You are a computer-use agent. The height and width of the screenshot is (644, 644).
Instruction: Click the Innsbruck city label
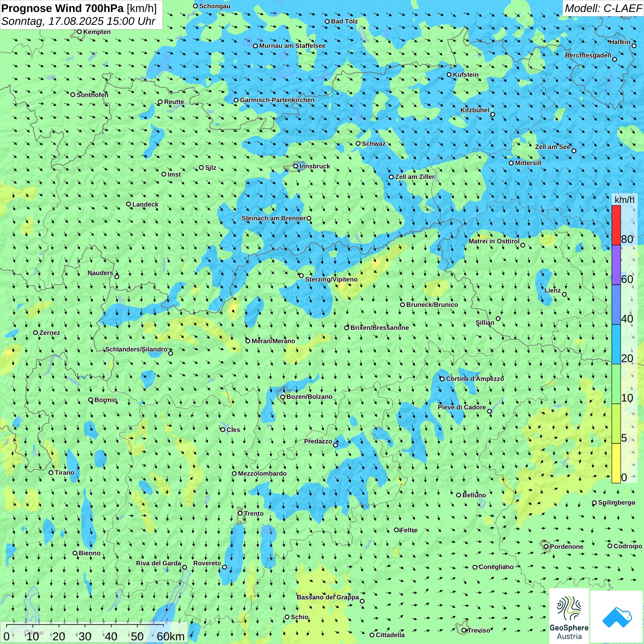pos(315,166)
